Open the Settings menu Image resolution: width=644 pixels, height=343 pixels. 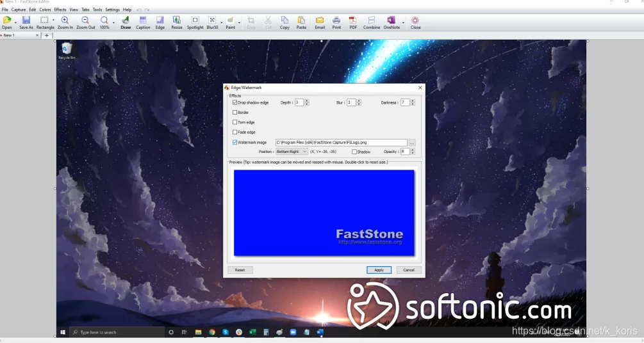click(x=112, y=10)
